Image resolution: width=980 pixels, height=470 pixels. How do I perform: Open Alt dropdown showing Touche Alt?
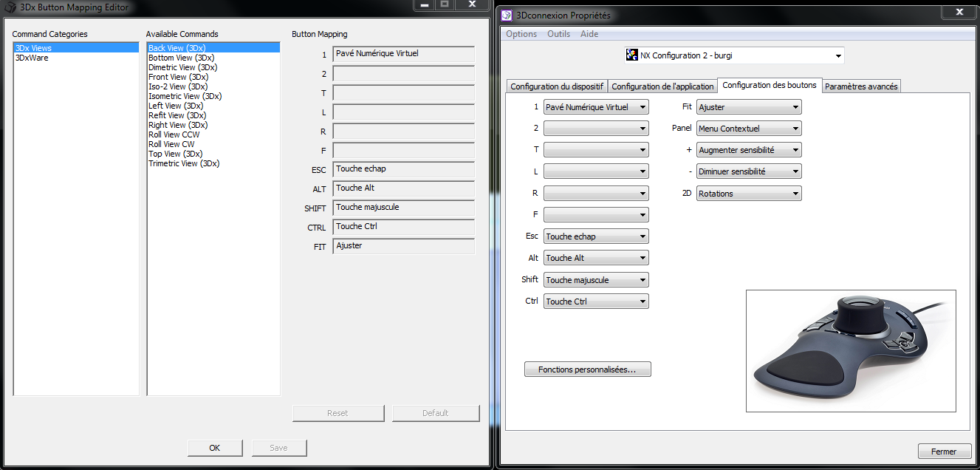596,258
